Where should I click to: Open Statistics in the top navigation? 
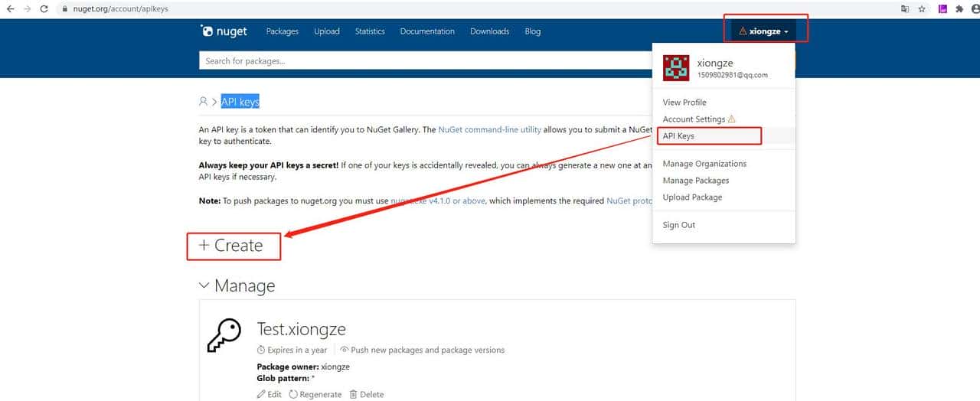(370, 31)
